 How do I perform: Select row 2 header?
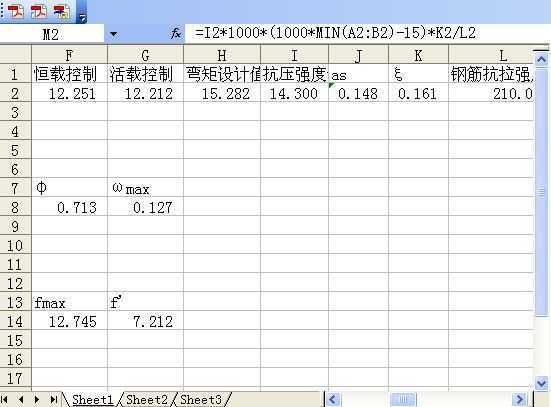15,93
